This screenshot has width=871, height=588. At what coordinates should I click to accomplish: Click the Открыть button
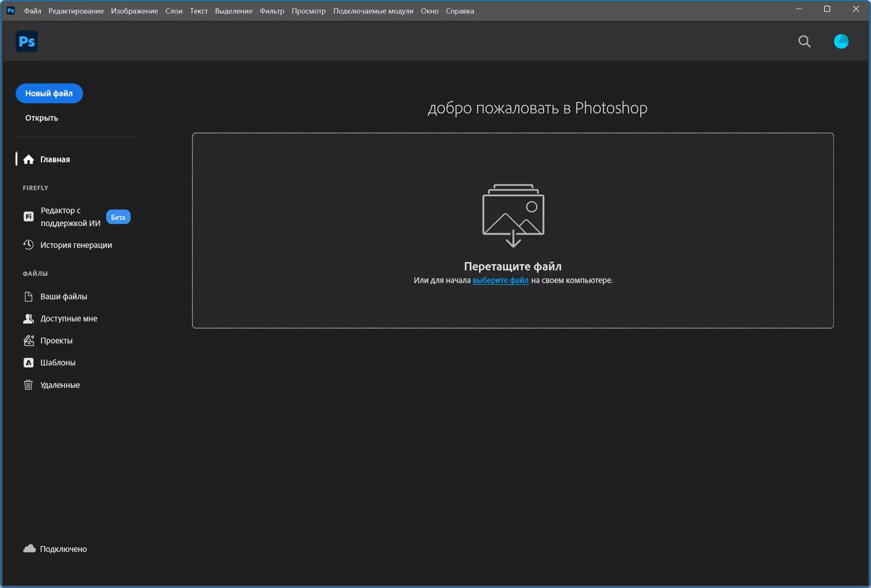point(42,118)
